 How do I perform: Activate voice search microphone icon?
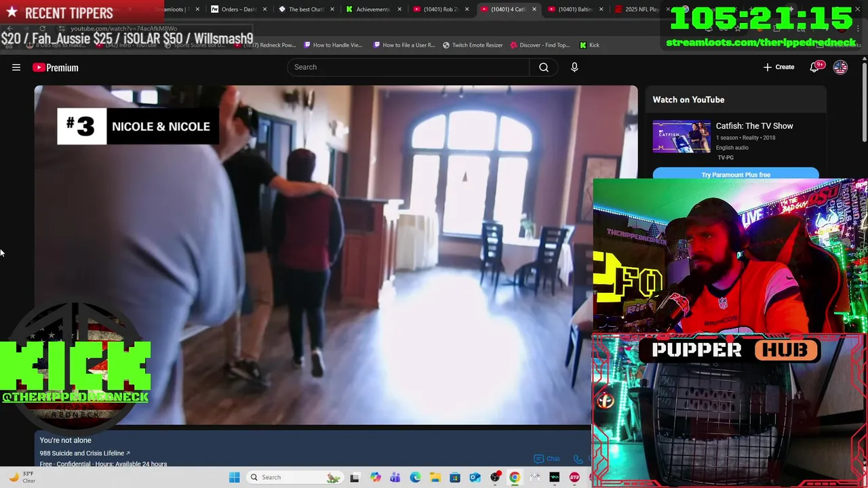tap(574, 67)
